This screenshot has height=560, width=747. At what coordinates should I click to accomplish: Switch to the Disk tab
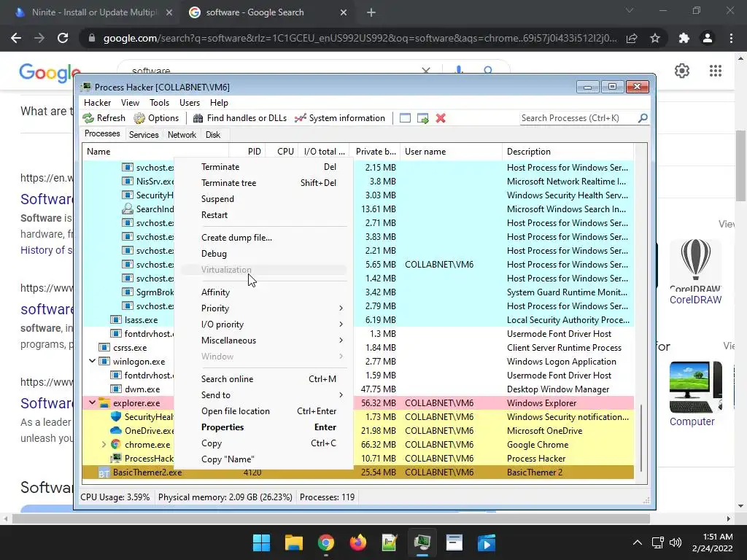[x=213, y=135]
